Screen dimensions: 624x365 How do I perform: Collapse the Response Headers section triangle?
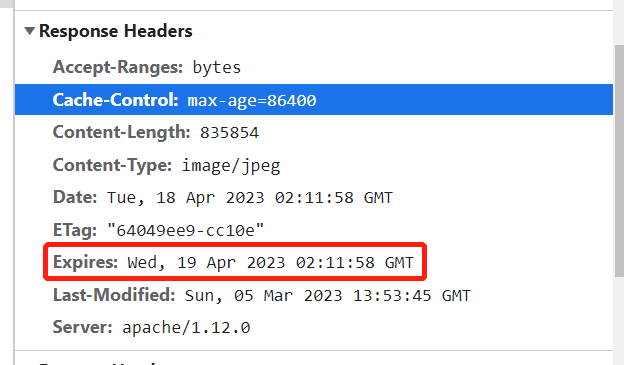(29, 31)
